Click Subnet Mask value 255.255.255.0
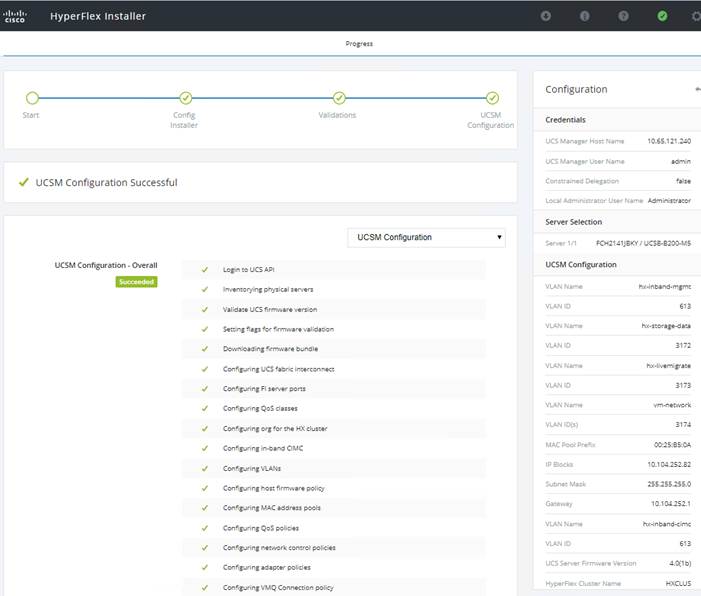The width and height of the screenshot is (701, 596). pos(669,484)
